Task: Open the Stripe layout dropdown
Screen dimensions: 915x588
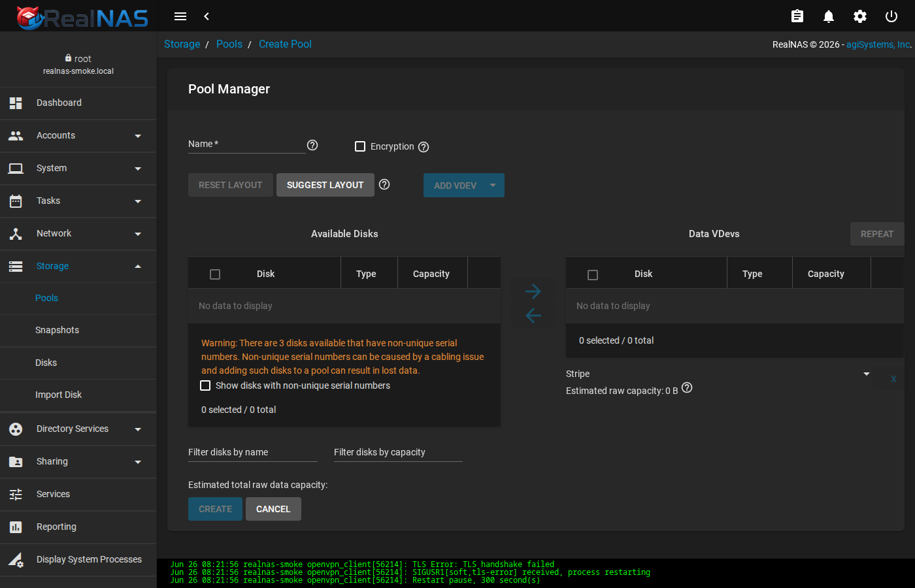Action: tap(718, 374)
